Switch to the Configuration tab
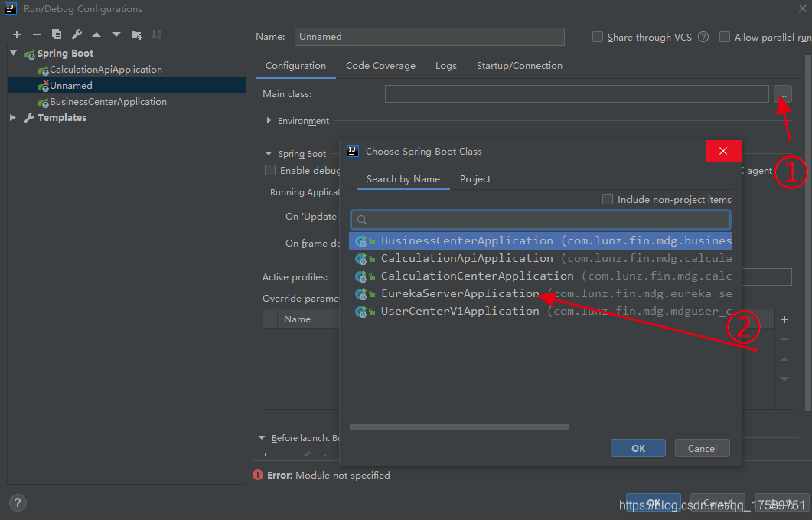Screen dimensions: 812x520 click(295, 66)
